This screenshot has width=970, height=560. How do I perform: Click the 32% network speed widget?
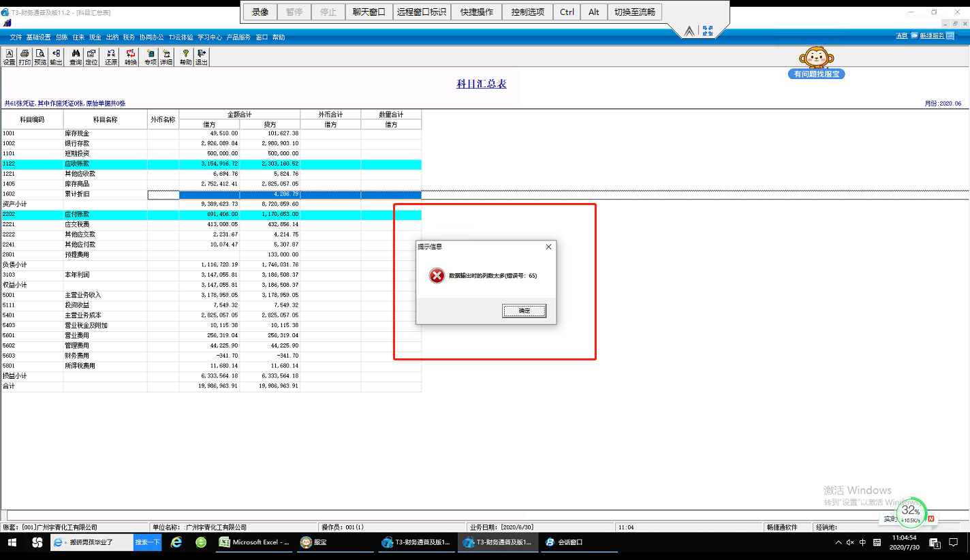point(911,513)
